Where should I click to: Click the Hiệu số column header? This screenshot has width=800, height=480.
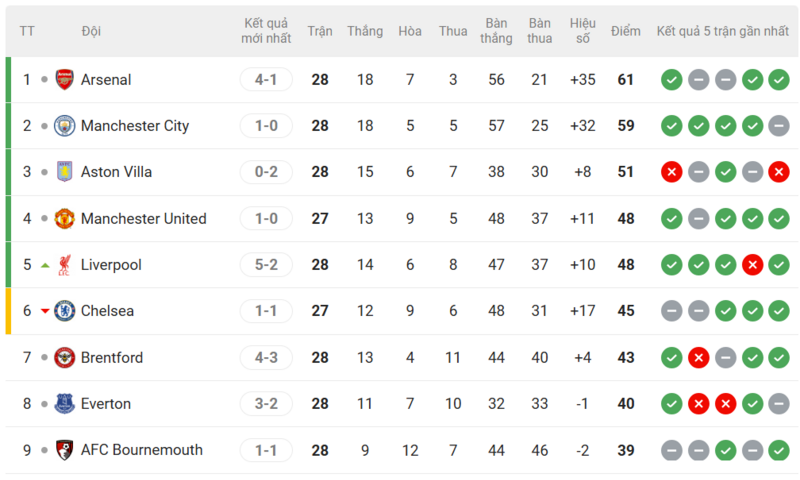click(583, 31)
